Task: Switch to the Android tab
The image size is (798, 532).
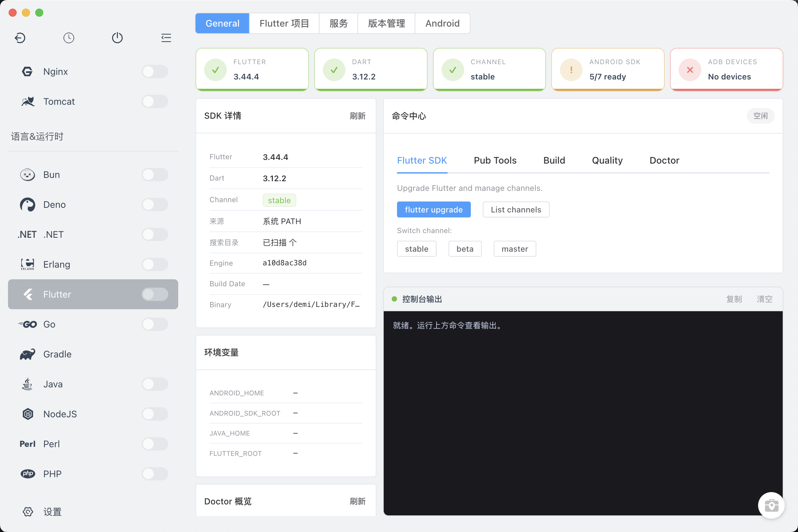Action: tap(443, 23)
